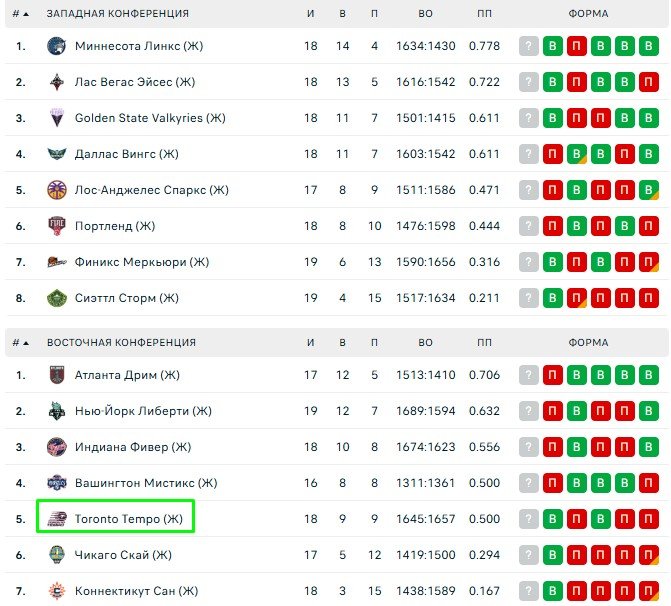
Task: Sort Западная конференция by ВО column
Action: click(x=425, y=14)
